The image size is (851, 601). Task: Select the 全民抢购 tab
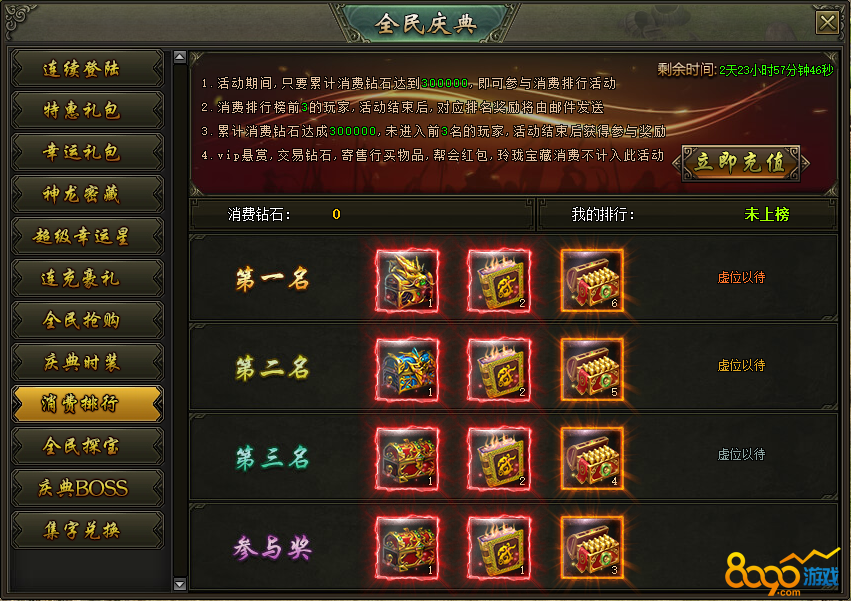[x=87, y=320]
